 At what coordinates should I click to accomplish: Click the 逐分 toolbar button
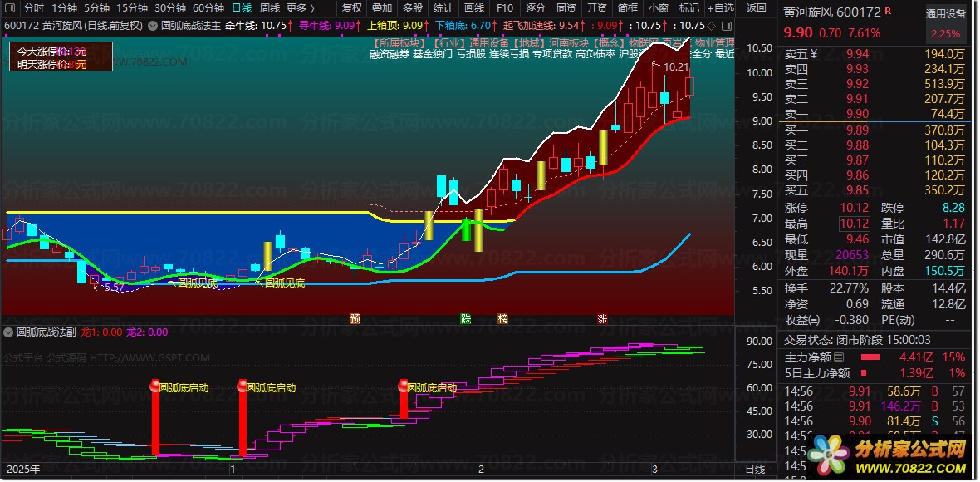coord(536,8)
